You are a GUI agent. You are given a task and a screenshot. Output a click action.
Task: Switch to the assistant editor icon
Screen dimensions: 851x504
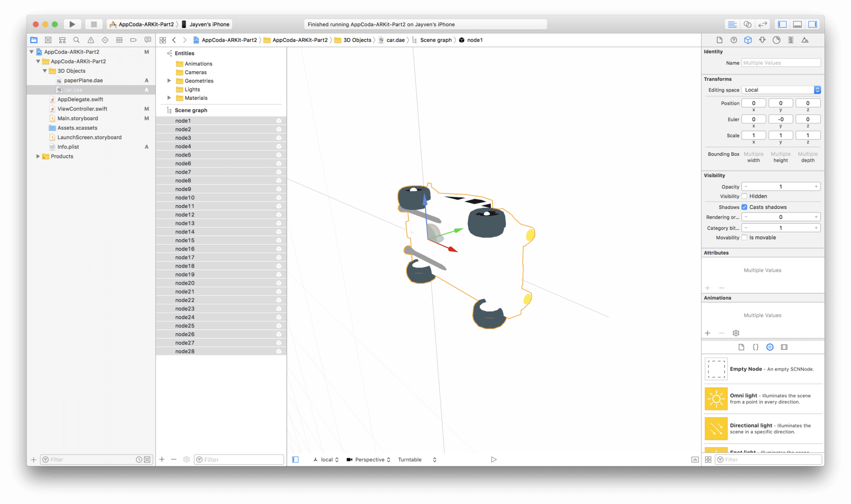pyautogui.click(x=747, y=24)
